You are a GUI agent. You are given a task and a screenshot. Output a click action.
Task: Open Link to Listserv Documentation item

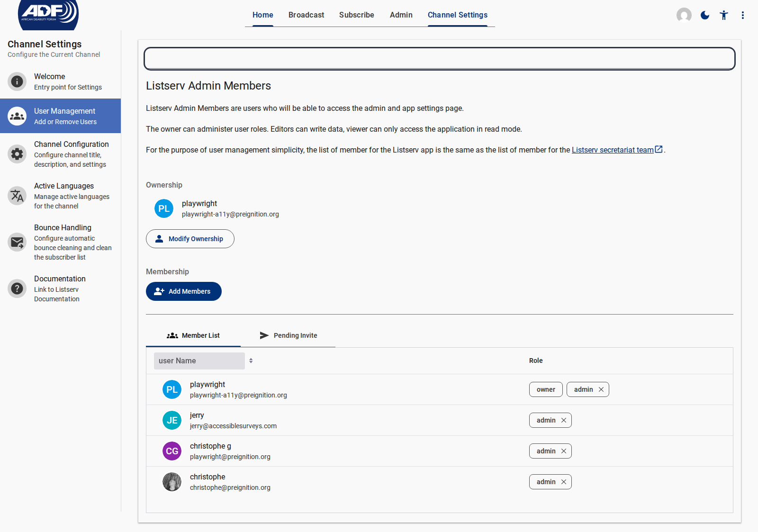[x=61, y=289]
